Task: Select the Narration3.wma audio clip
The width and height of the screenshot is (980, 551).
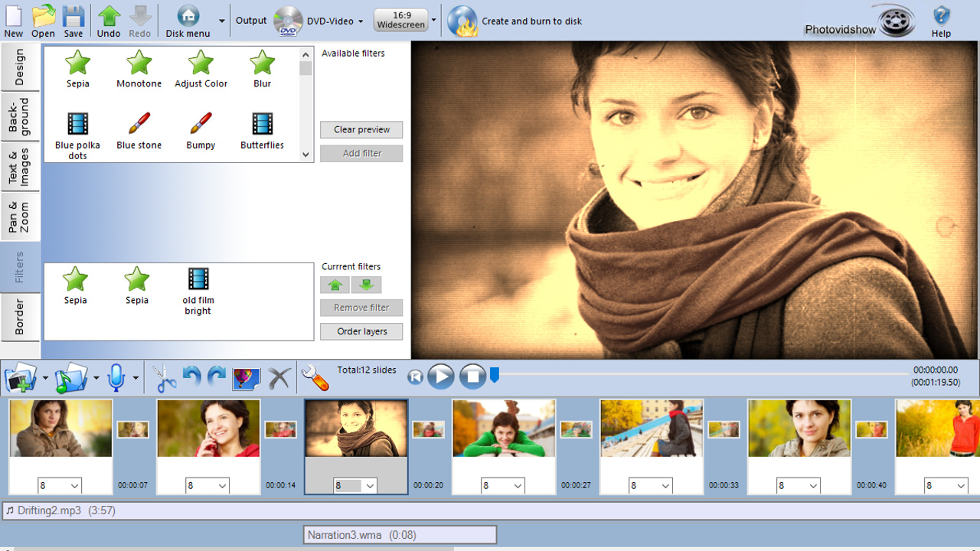Action: tap(400, 534)
